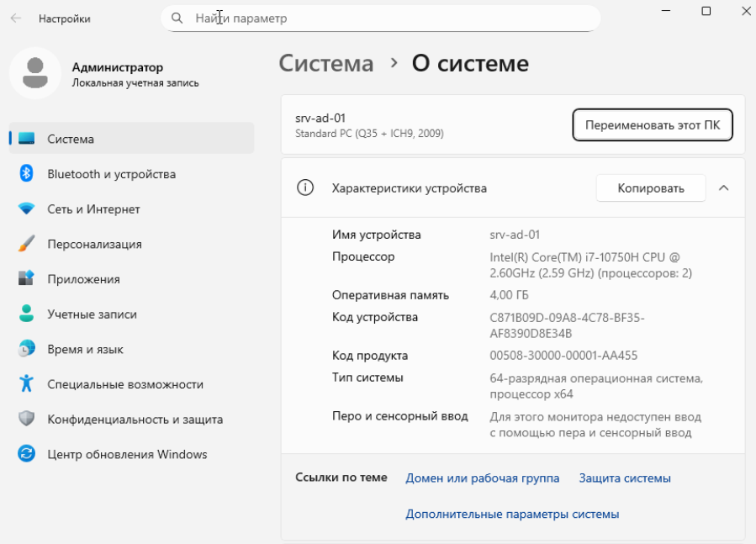
Task: Click Standard PC (Q35 + ICH9, 2009) text
Action: 369,133
